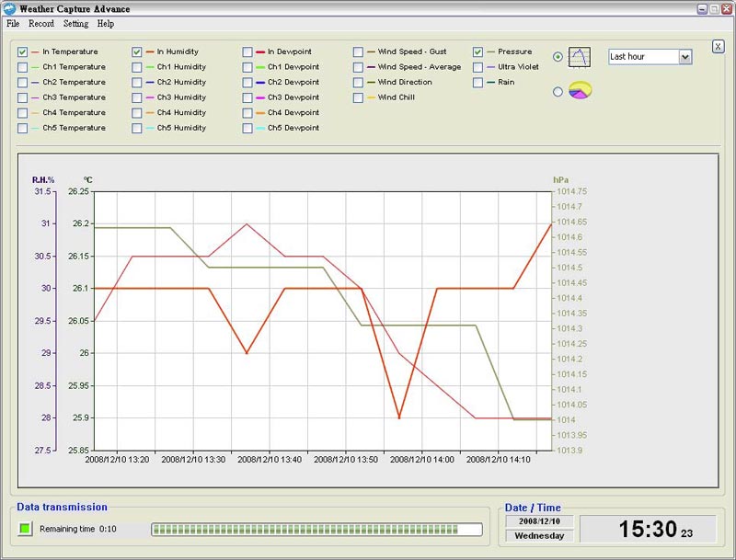
Task: Click the hPa axis unit label
Action: (561, 179)
